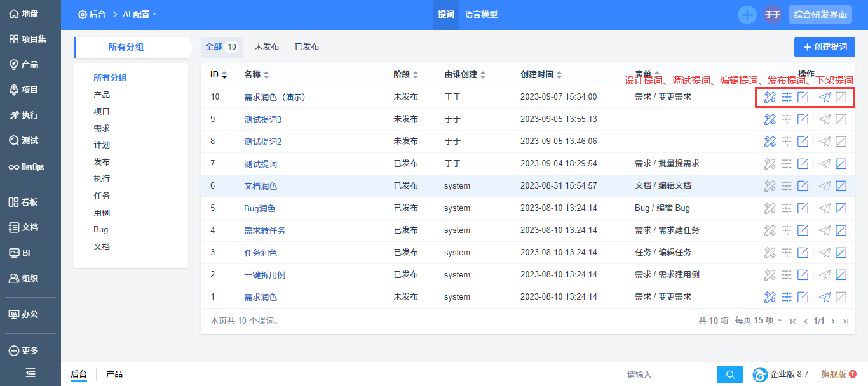
Task: Click publish icon in 需求润色（演示） row
Action: (x=825, y=97)
